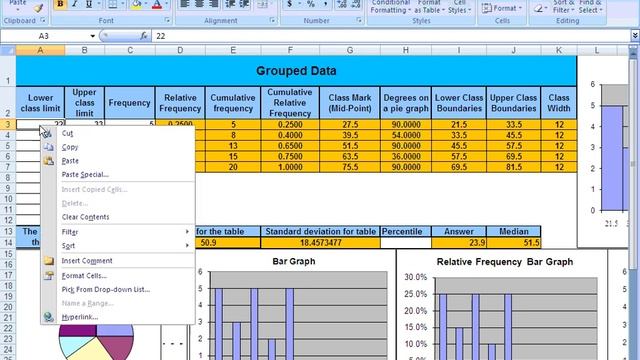Apply Percent Style format
This screenshot has width=640, height=360.
pyautogui.click(x=311, y=4)
